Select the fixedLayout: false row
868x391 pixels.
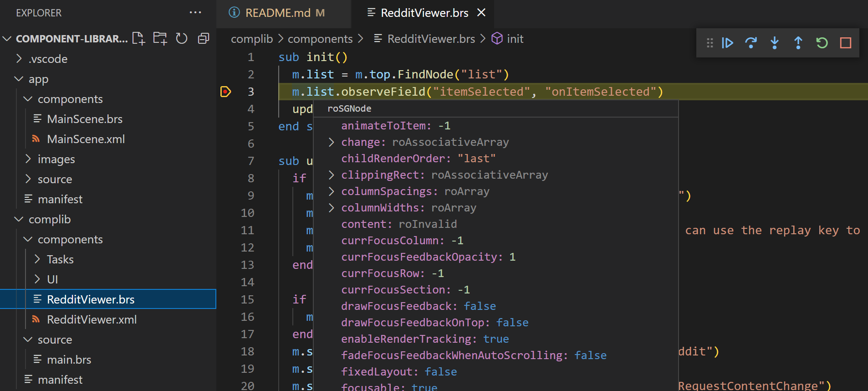[x=495, y=372]
